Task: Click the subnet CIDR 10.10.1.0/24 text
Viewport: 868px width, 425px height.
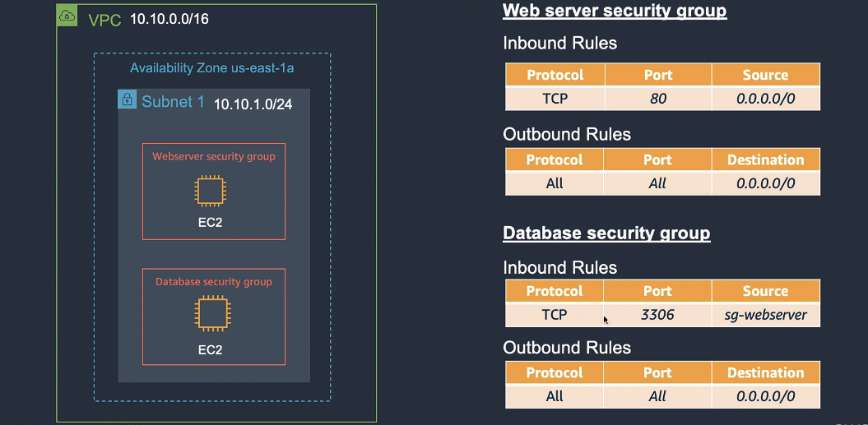Action: coord(253,104)
